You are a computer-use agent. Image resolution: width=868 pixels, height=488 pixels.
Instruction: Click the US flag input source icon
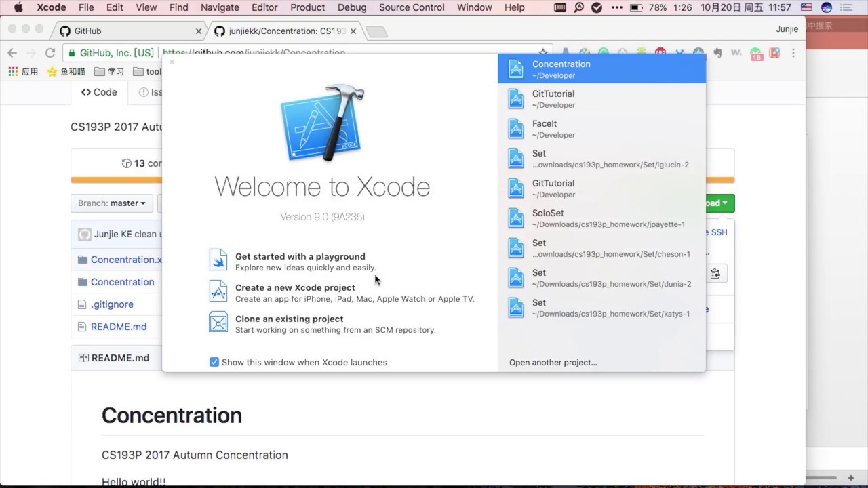806,7
